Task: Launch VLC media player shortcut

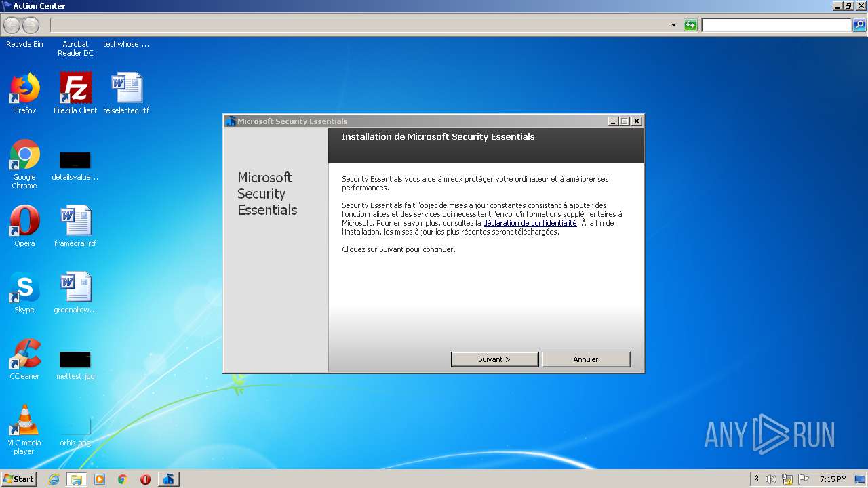Action: pyautogui.click(x=24, y=430)
